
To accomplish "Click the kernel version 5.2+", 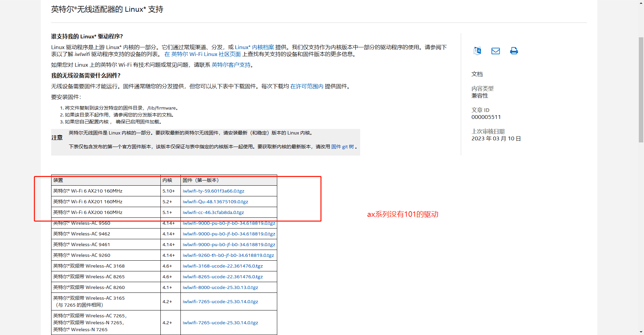I will coord(167,202).
